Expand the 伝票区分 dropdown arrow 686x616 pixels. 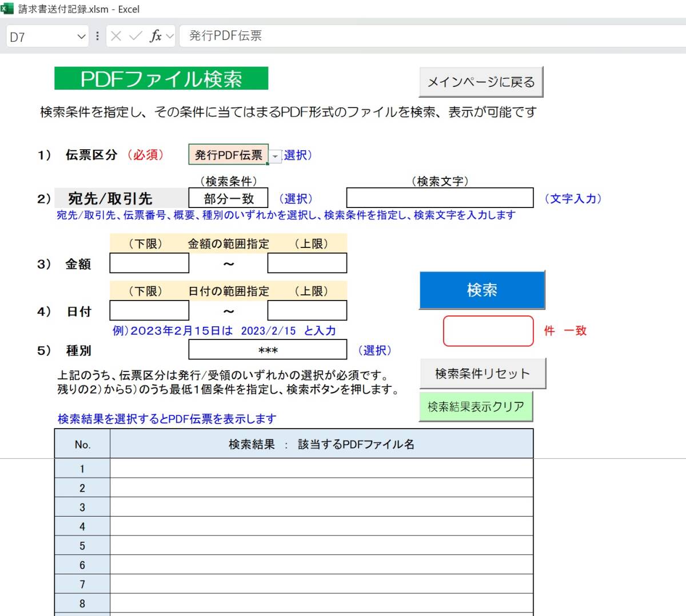pyautogui.click(x=276, y=156)
